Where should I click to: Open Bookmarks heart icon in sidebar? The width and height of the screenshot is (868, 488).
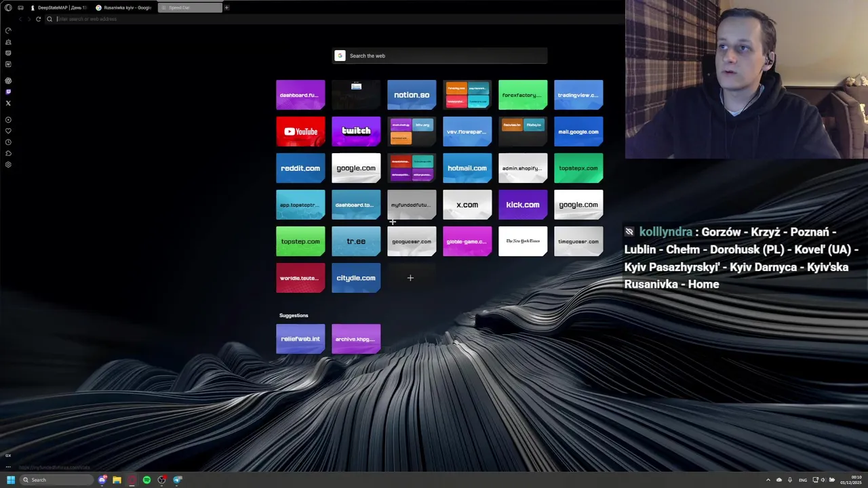(x=8, y=131)
